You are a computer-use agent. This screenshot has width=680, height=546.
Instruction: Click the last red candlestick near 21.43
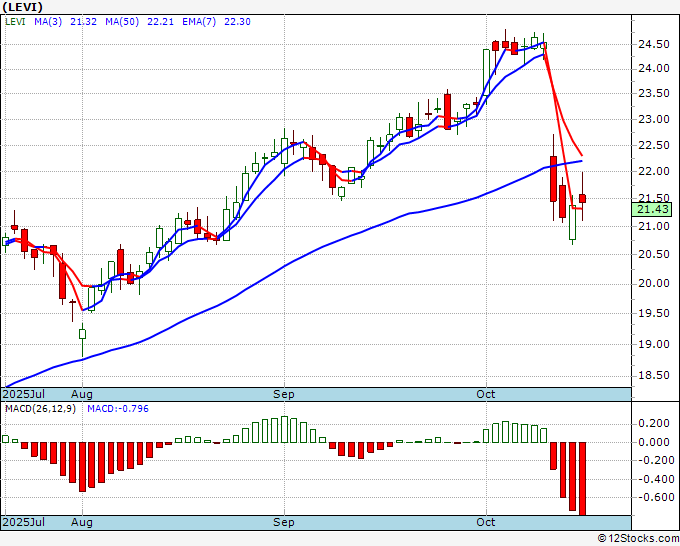click(x=582, y=199)
